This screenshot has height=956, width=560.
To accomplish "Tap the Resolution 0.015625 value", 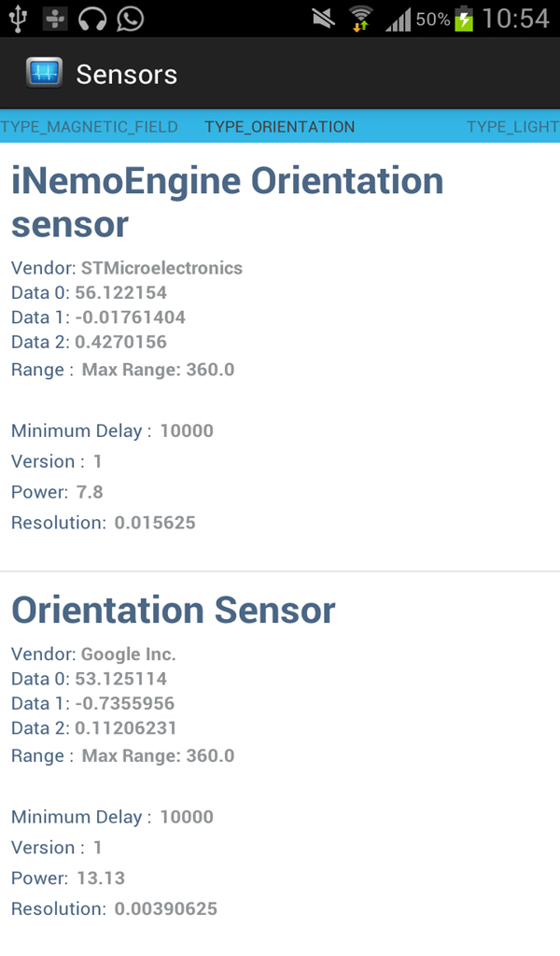I will [103, 523].
